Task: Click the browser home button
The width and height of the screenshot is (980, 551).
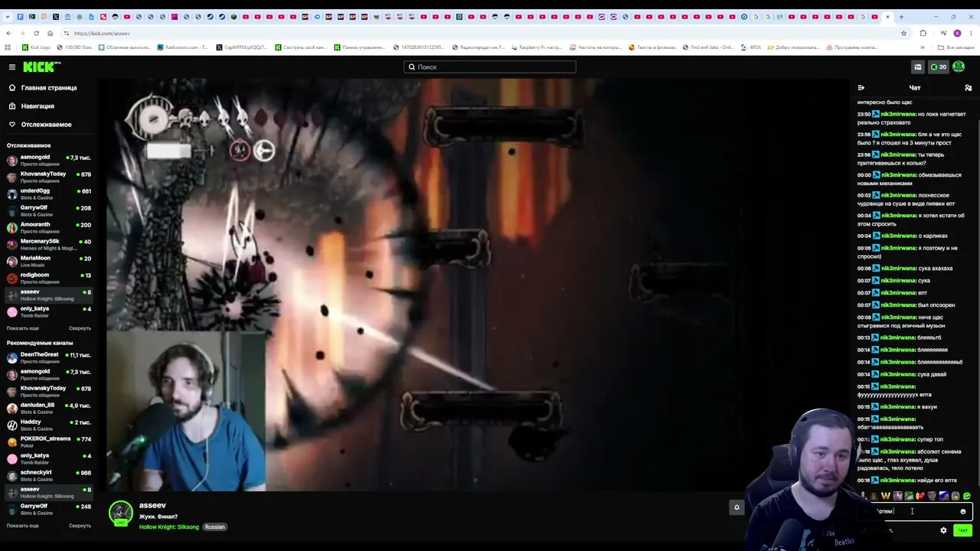Action: (50, 33)
